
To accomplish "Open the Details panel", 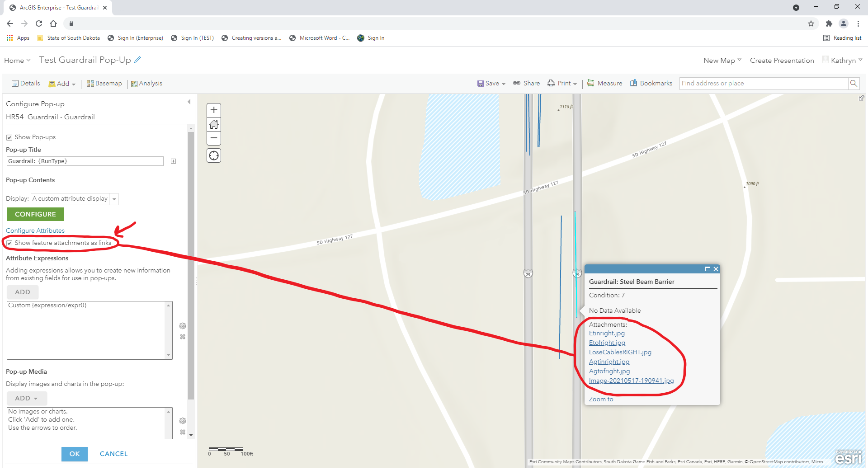I will (x=26, y=84).
